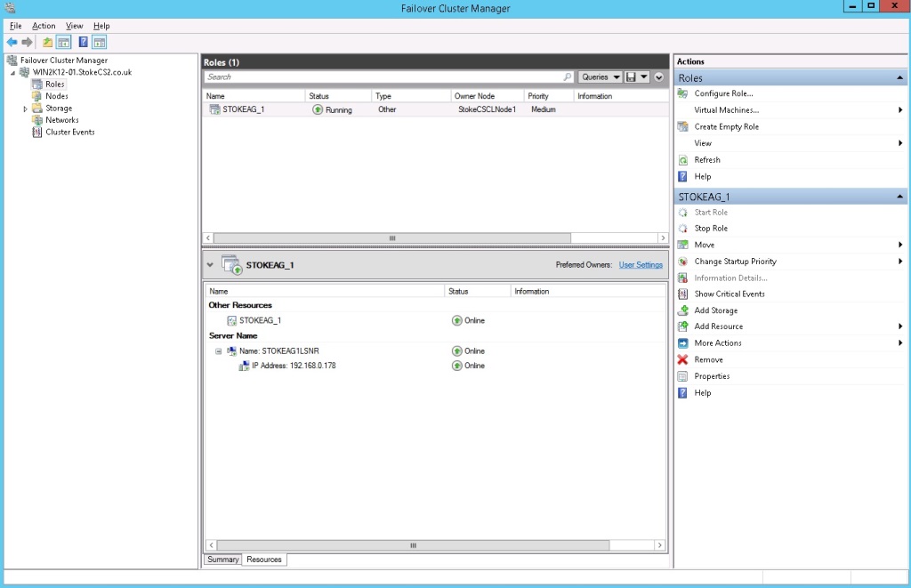Click the Stop Role icon

(683, 229)
